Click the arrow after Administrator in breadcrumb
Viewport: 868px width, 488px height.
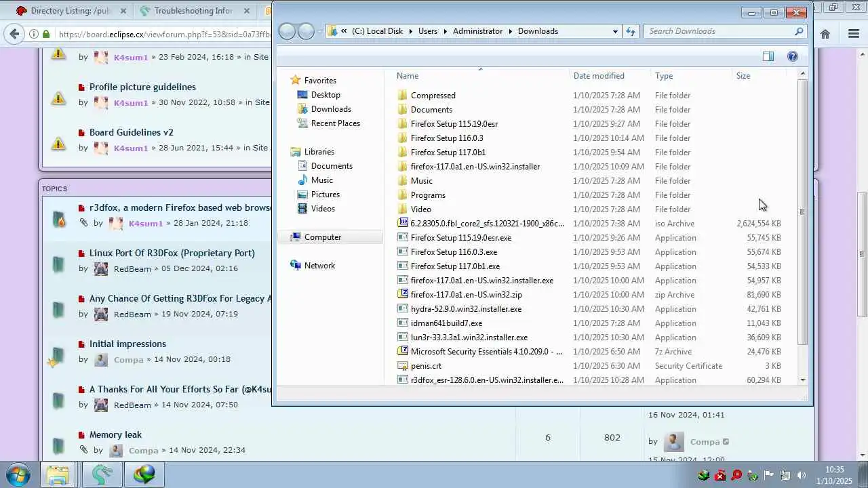coord(511,31)
